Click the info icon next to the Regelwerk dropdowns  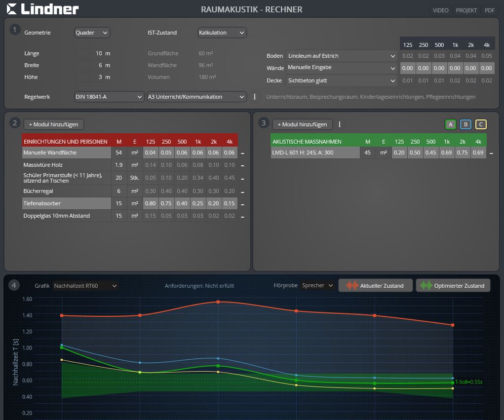pos(254,97)
